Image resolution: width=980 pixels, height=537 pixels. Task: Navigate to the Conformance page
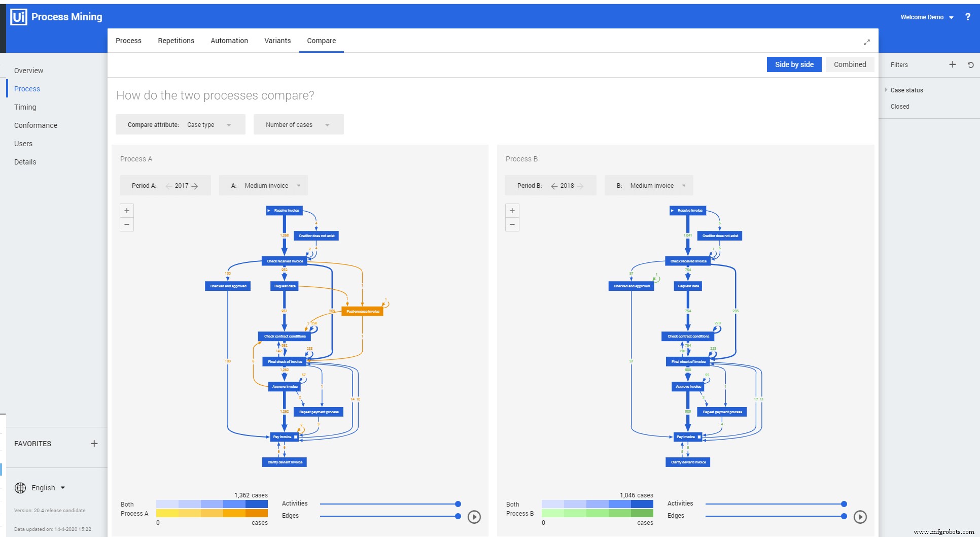36,125
